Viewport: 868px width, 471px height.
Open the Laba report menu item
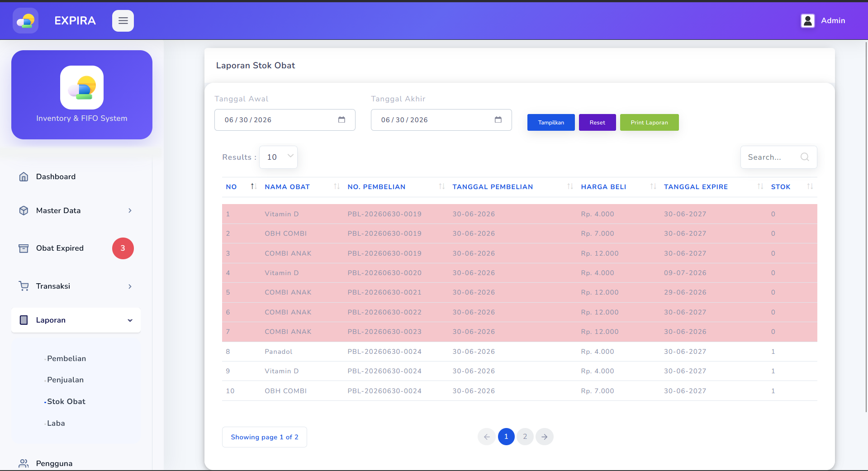pyautogui.click(x=56, y=423)
